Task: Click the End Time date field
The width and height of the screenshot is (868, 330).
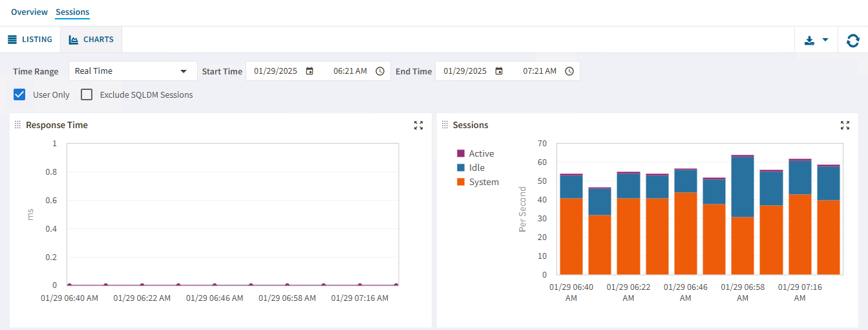Action: coord(465,71)
